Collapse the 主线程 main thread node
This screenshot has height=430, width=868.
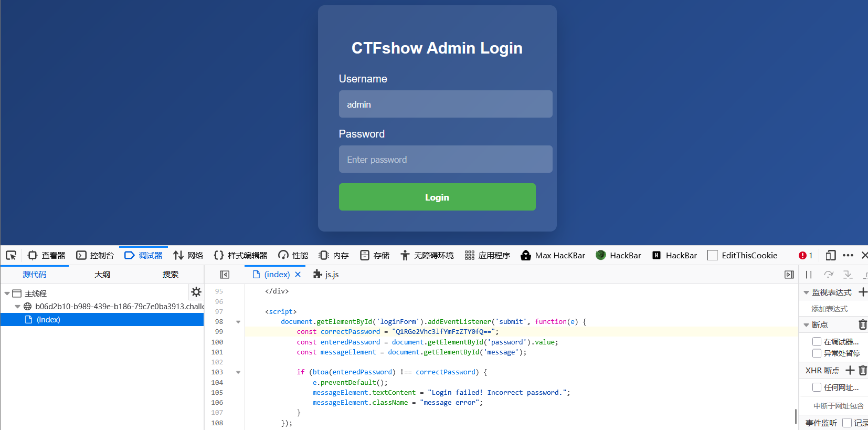tap(7, 293)
